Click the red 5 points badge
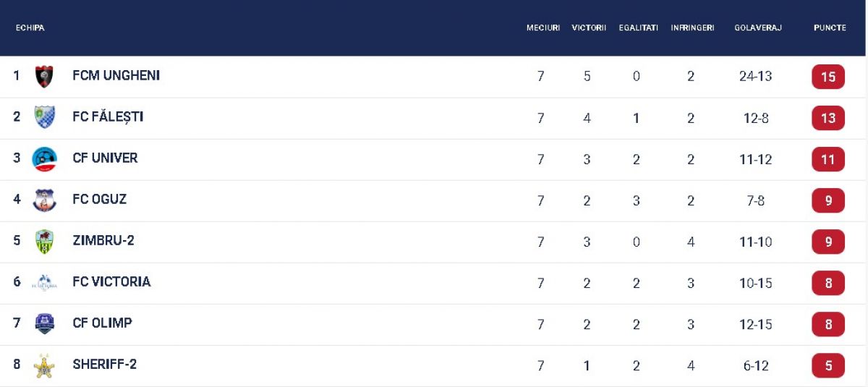 (828, 366)
